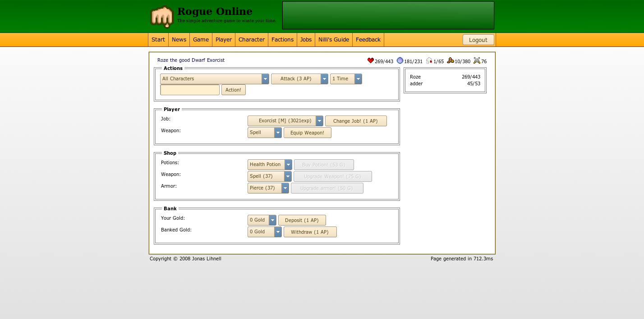This screenshot has height=319, width=644.
Task: Click the crossed swords icon
Action: pyautogui.click(x=477, y=61)
